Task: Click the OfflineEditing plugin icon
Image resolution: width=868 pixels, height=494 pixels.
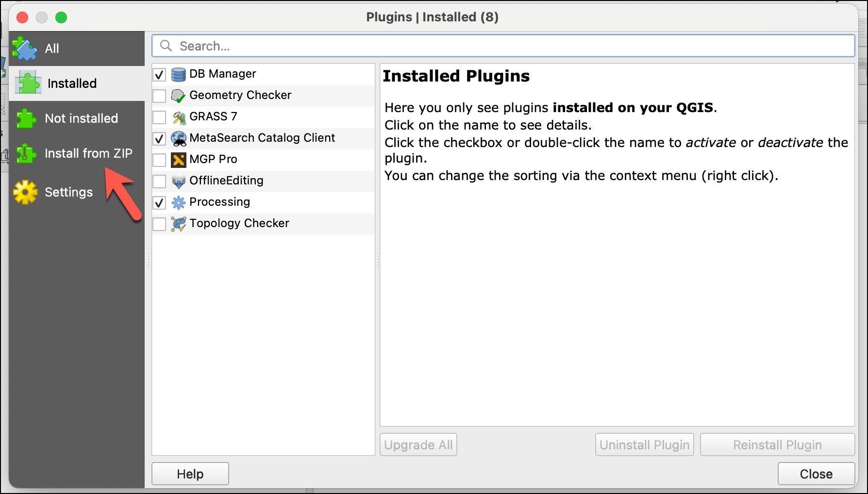Action: tap(179, 181)
